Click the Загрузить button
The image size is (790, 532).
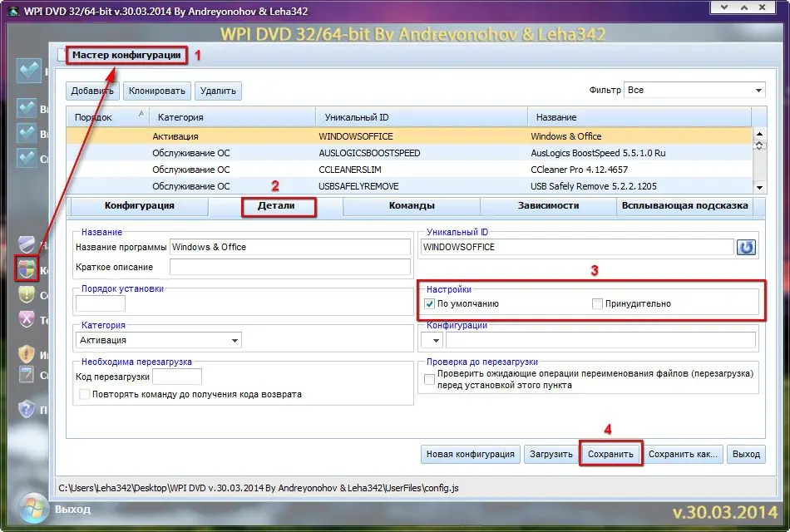click(551, 454)
